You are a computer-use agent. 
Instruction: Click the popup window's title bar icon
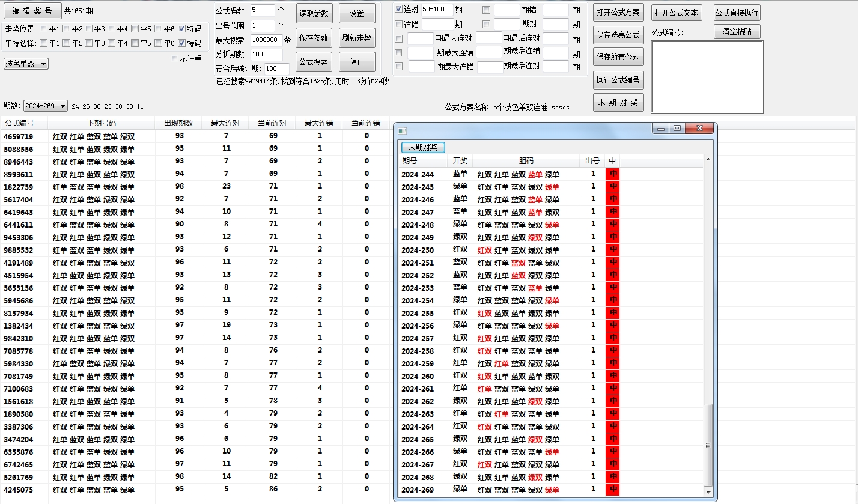point(403,130)
